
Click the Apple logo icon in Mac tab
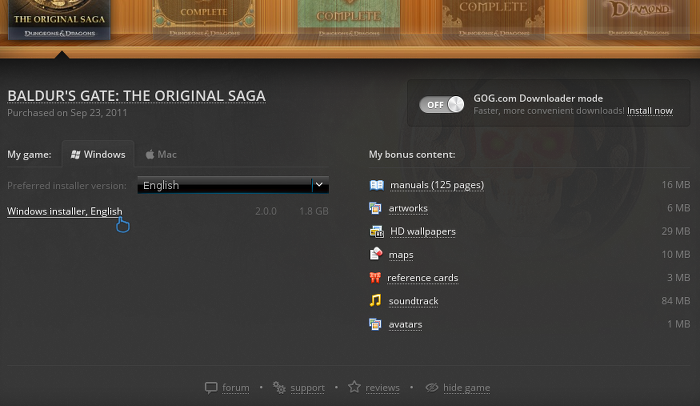click(x=150, y=155)
